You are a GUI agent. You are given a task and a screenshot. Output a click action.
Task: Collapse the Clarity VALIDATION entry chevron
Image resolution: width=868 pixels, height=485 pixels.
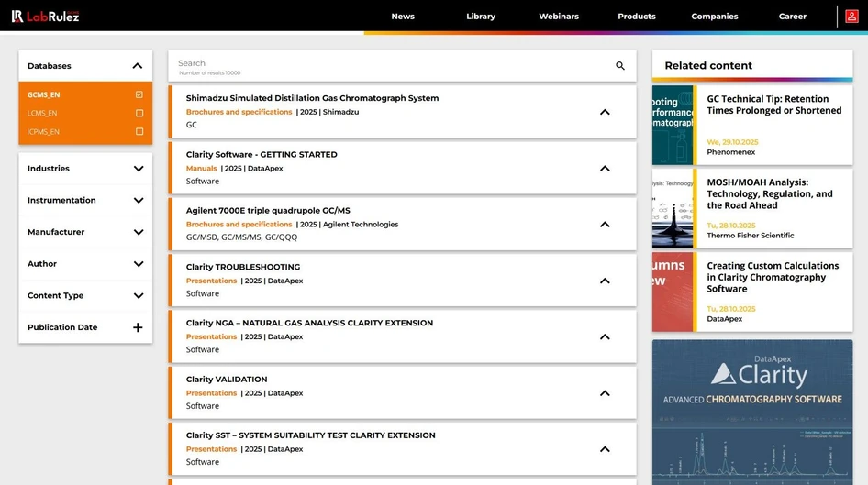click(x=605, y=393)
